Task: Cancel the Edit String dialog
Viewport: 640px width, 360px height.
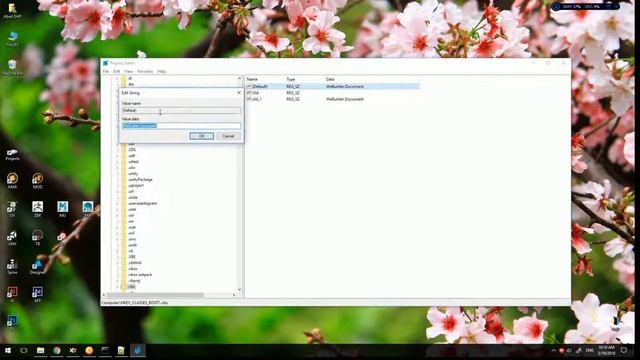Action: [228, 136]
